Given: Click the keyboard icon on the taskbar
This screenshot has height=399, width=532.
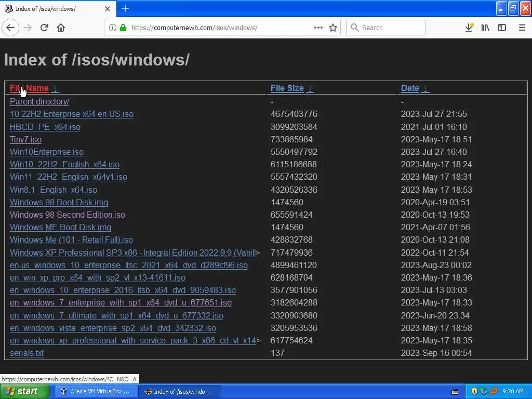Looking at the screenshot, I should click(x=455, y=392).
